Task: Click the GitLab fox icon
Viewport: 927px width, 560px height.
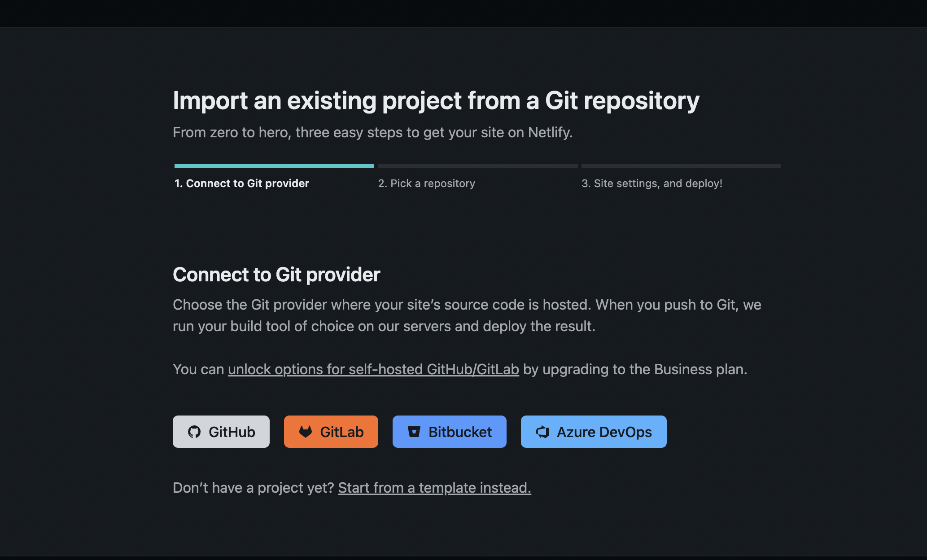Action: click(x=306, y=432)
